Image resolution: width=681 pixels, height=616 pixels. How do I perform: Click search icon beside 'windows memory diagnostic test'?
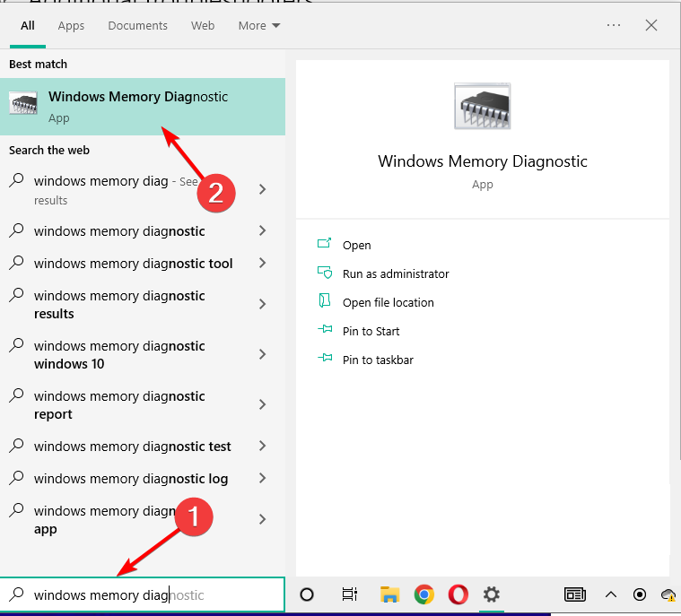(x=16, y=446)
